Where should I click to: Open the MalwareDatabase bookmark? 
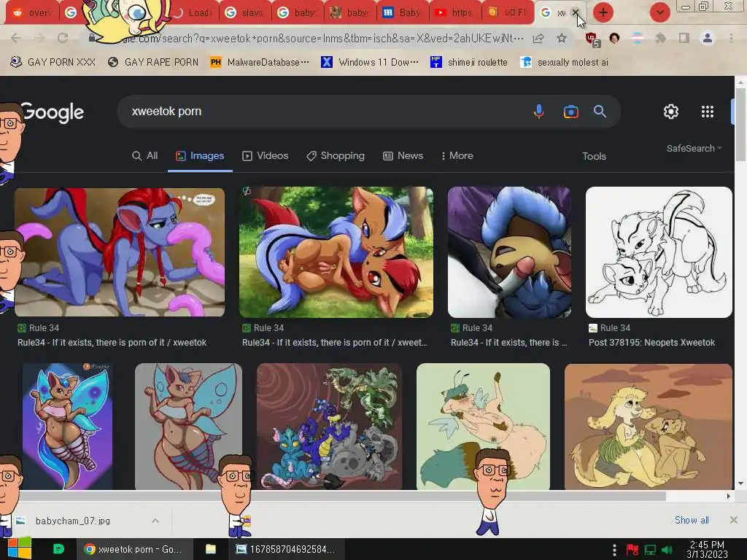[x=260, y=62]
